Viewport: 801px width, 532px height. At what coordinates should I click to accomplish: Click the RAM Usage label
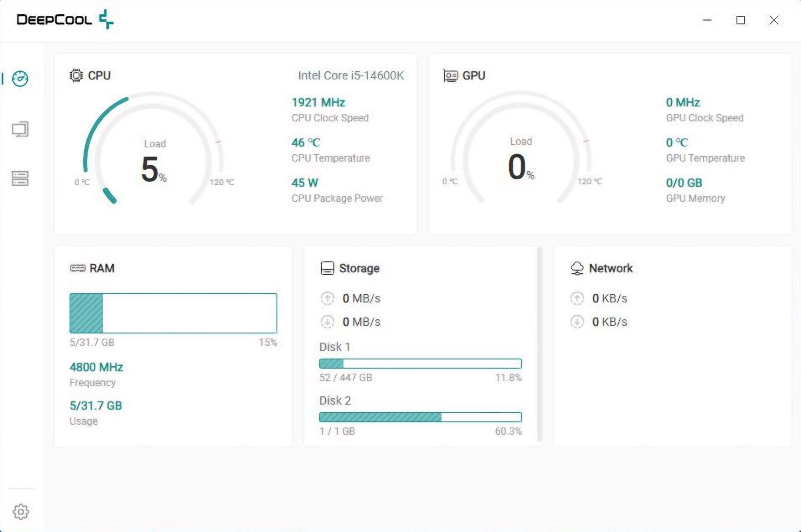(x=83, y=421)
